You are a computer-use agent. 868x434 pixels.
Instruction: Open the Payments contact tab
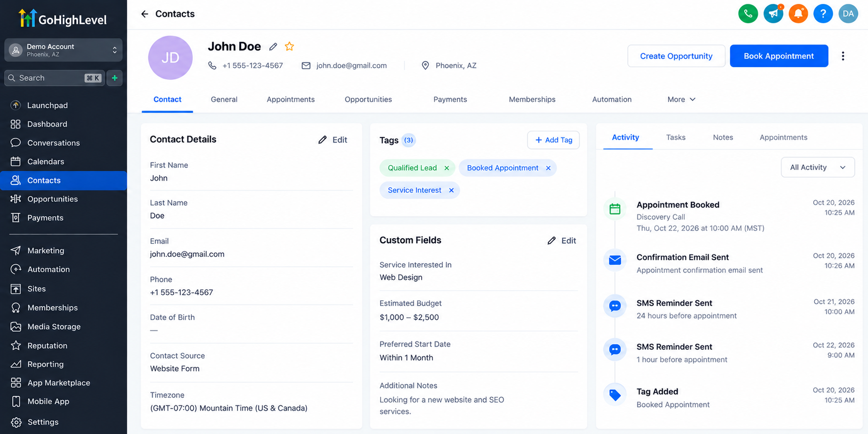click(x=450, y=99)
